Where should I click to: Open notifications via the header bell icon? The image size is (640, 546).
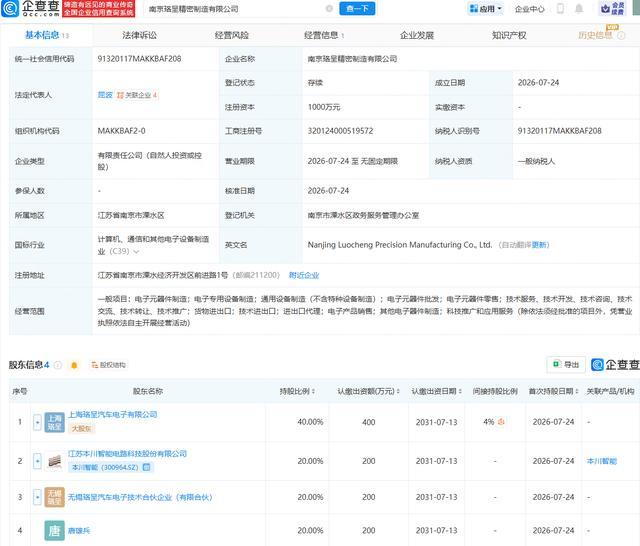(x=579, y=9)
